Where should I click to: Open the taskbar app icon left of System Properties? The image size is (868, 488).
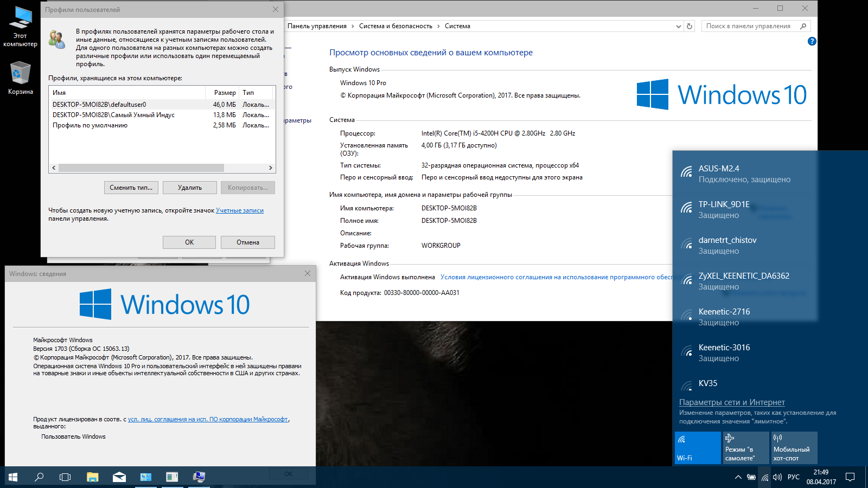[x=172, y=477]
